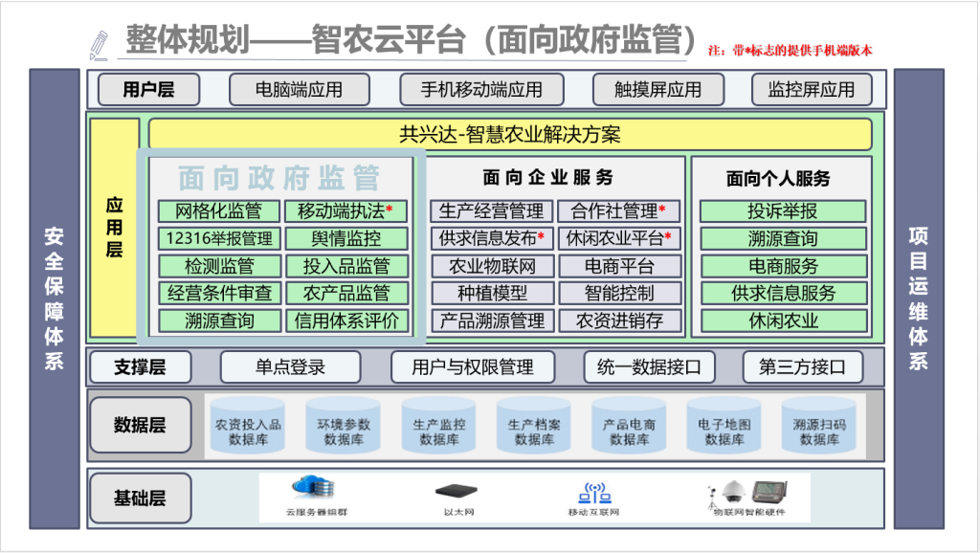Viewport: 980px width, 553px height.
Task: Select 投诉举报 in personal services
Action: coord(783,211)
